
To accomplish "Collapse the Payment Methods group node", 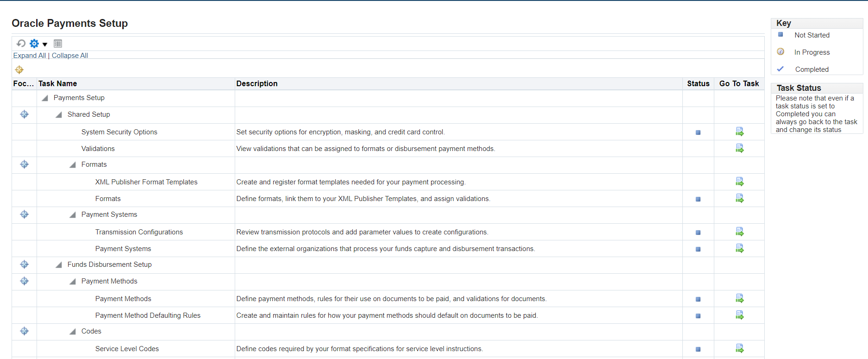I will coord(73,282).
